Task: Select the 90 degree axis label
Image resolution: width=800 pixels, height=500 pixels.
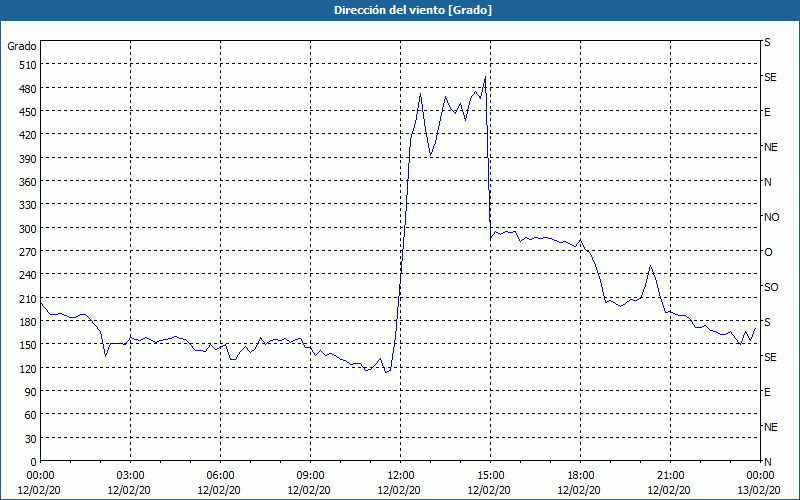Action: (x=31, y=392)
